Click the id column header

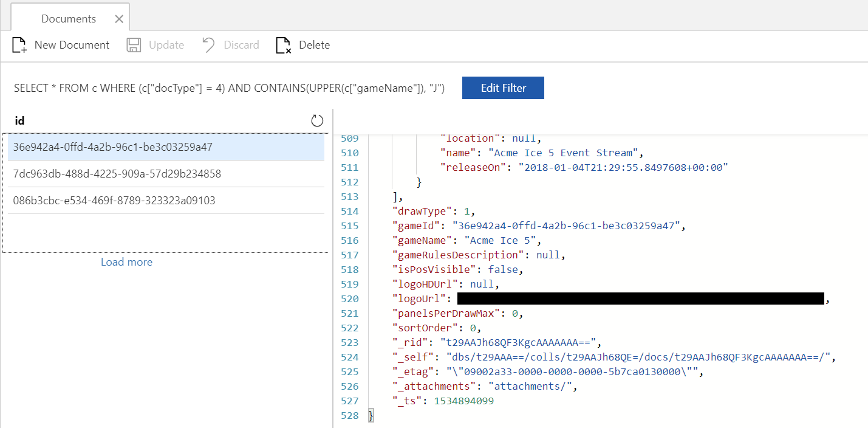[x=19, y=120]
